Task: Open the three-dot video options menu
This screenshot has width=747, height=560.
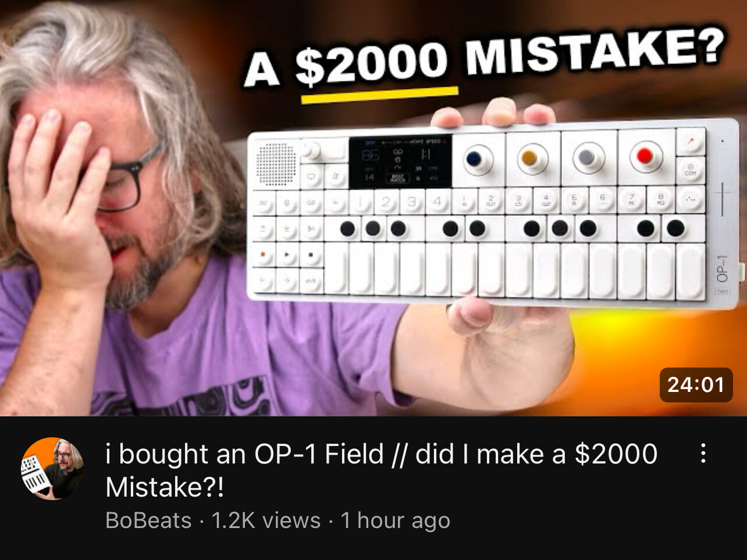Action: point(703,453)
